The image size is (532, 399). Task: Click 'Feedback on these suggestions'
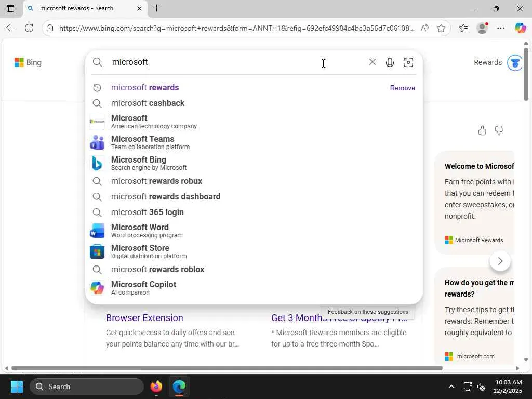pyautogui.click(x=368, y=312)
